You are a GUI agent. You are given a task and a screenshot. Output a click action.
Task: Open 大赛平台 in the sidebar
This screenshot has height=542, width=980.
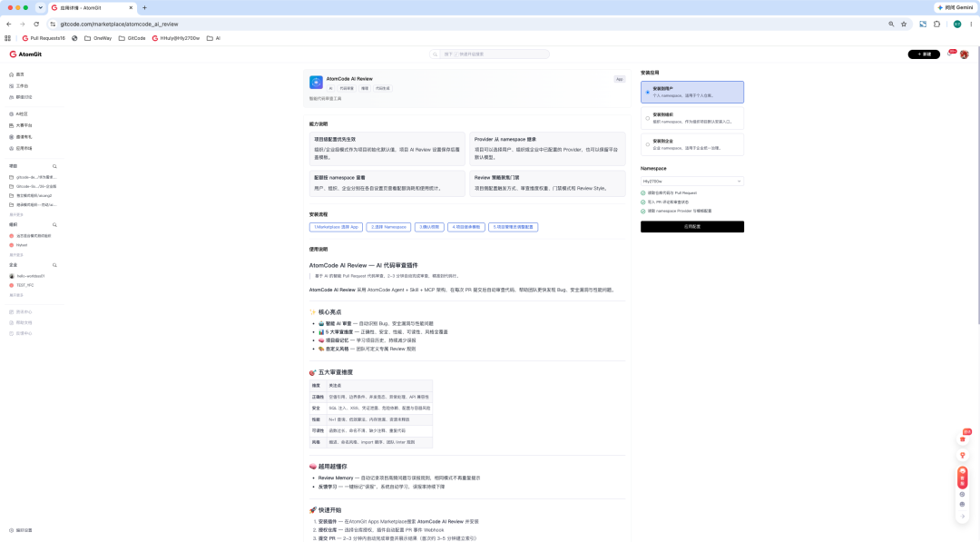coord(23,125)
